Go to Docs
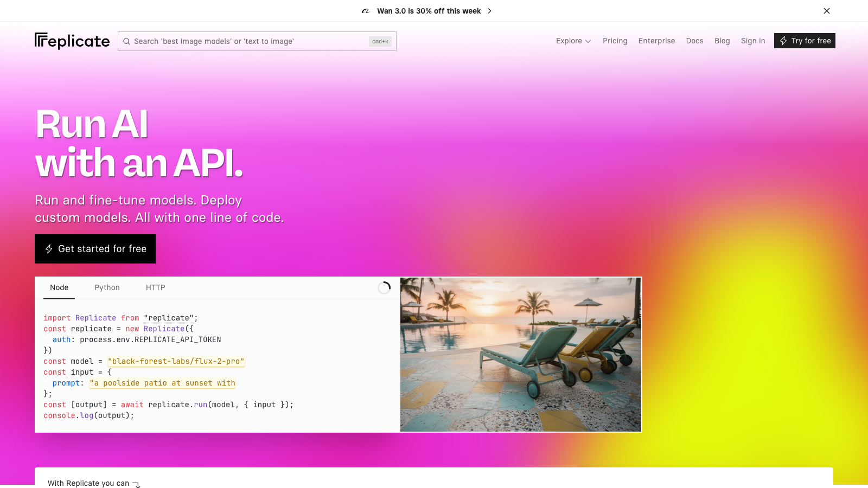The image size is (868, 488). [694, 41]
